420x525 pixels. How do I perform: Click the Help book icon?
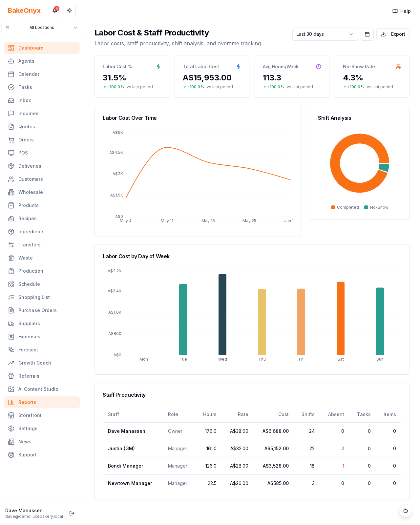[395, 11]
